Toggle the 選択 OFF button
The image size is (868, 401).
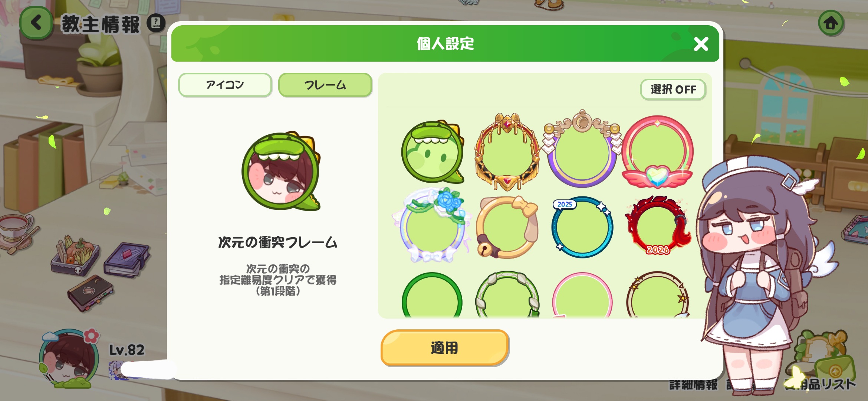[x=673, y=89]
